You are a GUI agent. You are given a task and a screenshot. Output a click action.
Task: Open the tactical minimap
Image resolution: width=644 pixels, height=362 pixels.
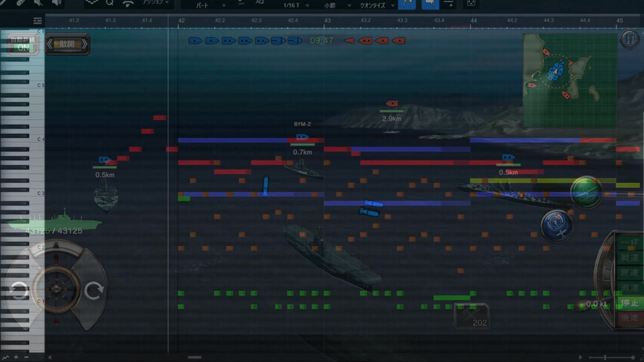click(570, 80)
